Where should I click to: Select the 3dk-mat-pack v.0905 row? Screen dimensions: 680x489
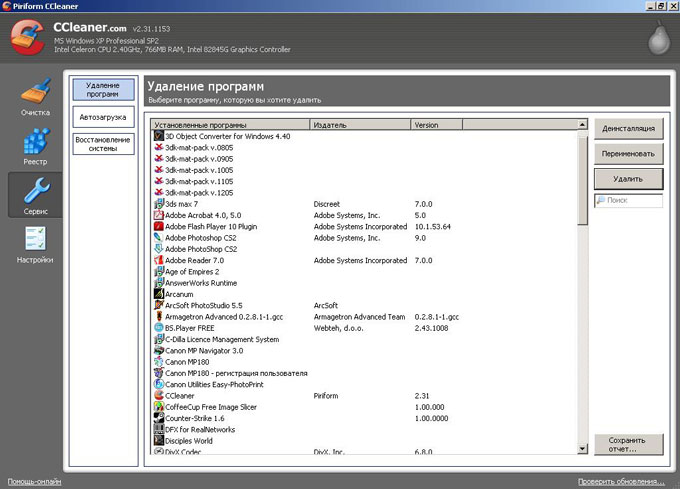pyautogui.click(x=364, y=159)
